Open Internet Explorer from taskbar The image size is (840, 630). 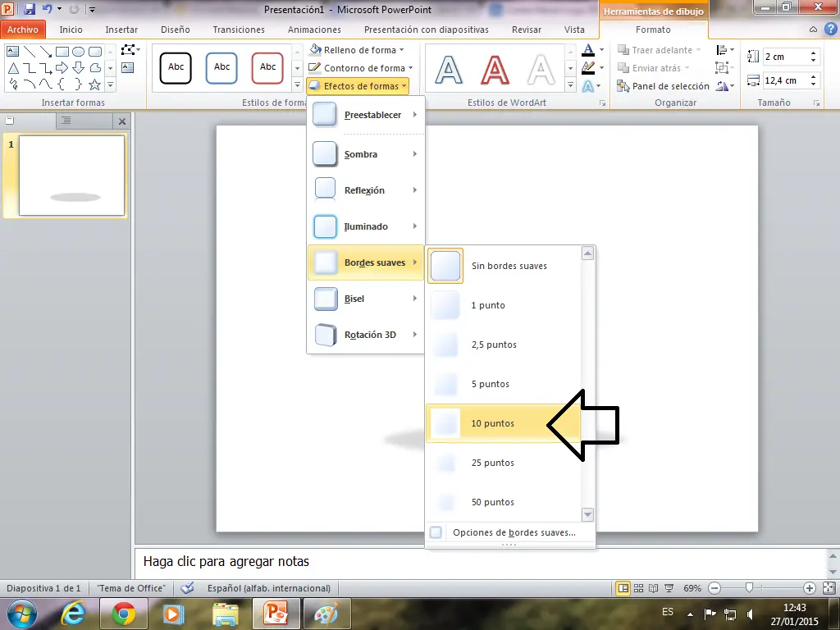tap(73, 614)
